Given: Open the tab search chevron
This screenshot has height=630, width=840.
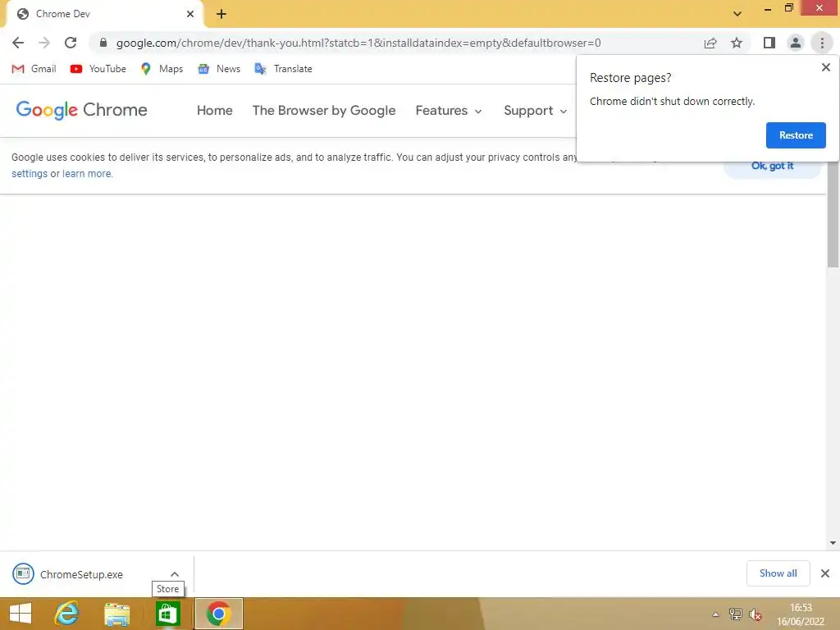Looking at the screenshot, I should click(x=737, y=14).
